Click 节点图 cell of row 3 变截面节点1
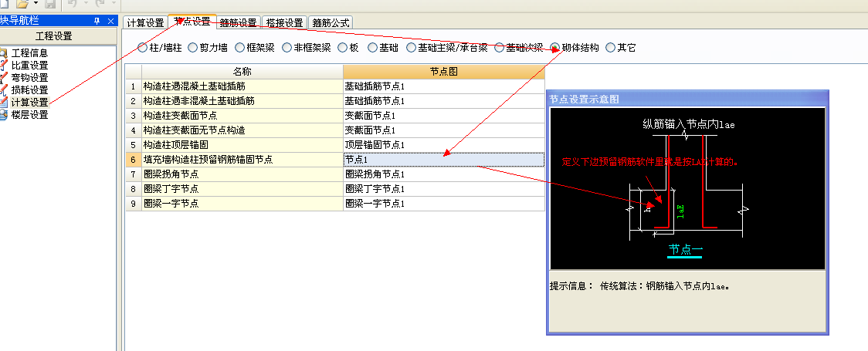868x351 pixels. 444,116
